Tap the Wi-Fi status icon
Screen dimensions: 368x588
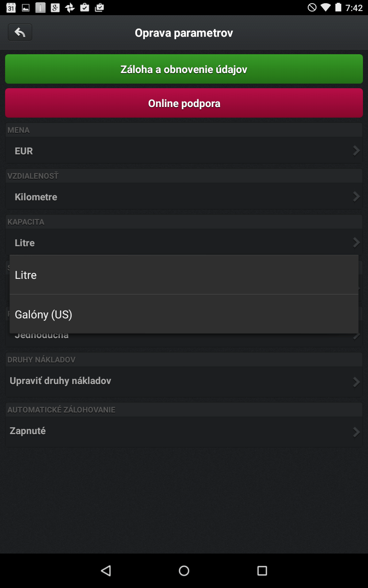click(326, 7)
